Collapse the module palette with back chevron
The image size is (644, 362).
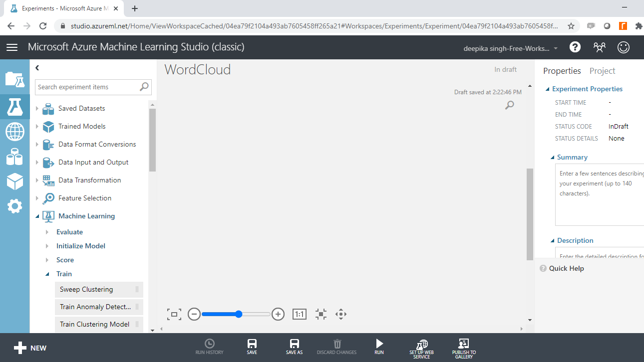(x=37, y=68)
